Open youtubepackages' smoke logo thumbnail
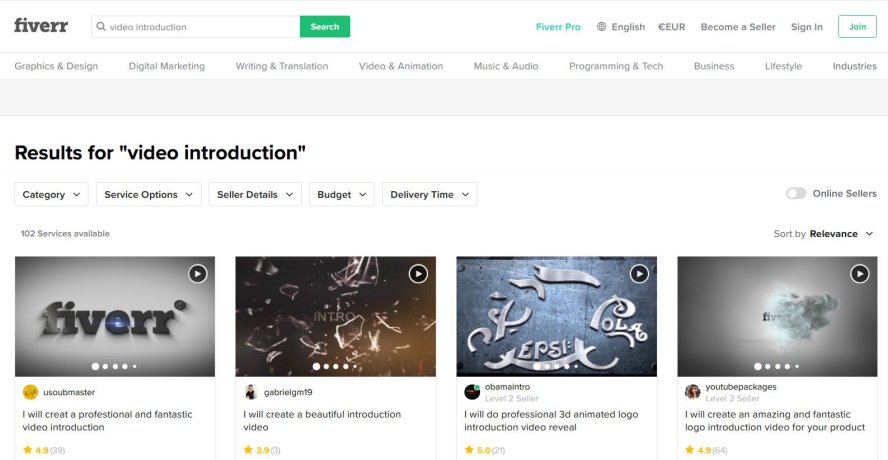This screenshot has width=888, height=460. pyautogui.click(x=778, y=317)
